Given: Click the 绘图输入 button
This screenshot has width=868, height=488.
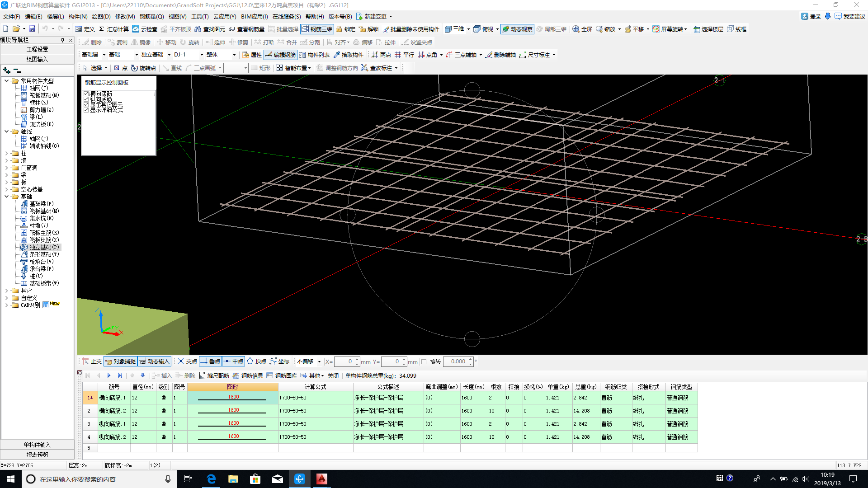Looking at the screenshot, I should tap(37, 59).
